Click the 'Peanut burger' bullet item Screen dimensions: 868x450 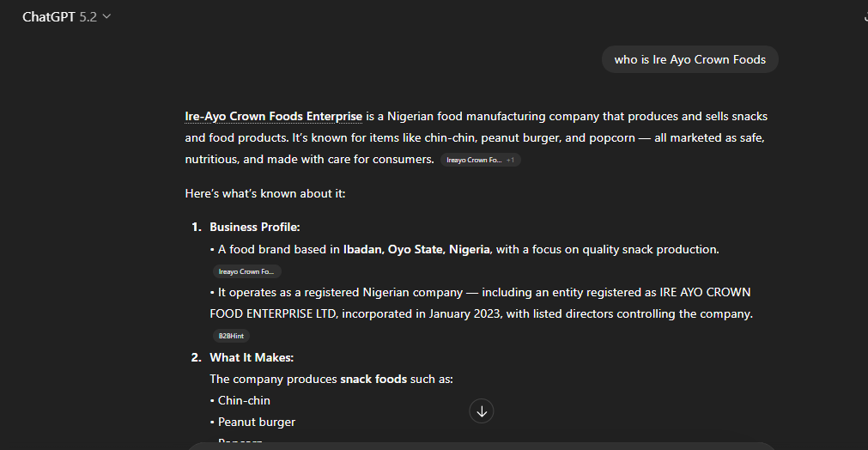256,422
